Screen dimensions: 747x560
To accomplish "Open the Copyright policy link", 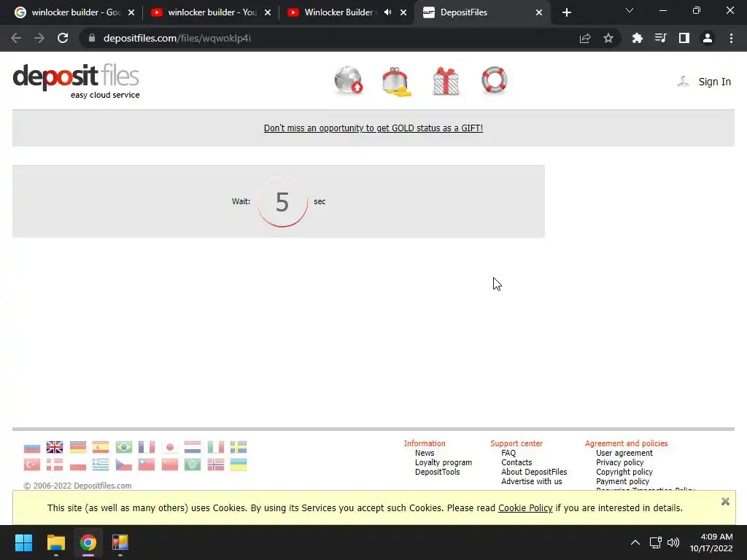I will [624, 472].
